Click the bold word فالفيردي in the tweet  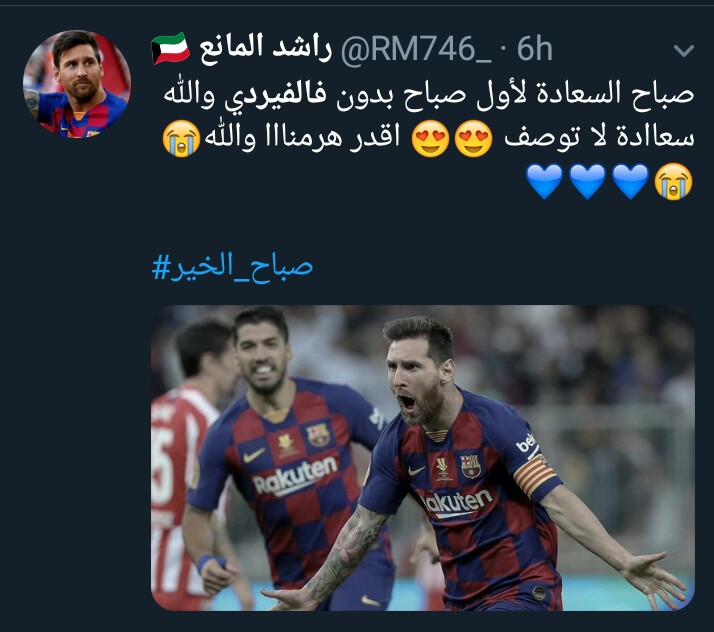point(275,95)
